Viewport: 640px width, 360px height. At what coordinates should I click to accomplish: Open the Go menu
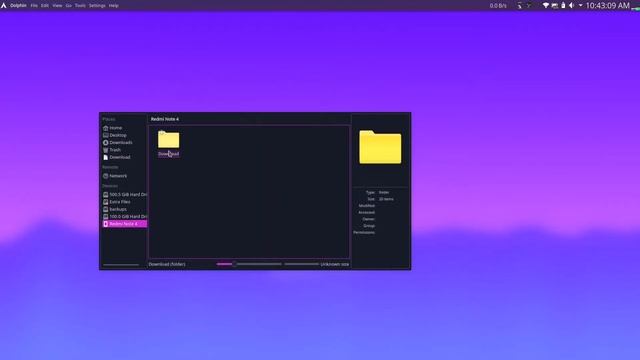click(x=68, y=6)
